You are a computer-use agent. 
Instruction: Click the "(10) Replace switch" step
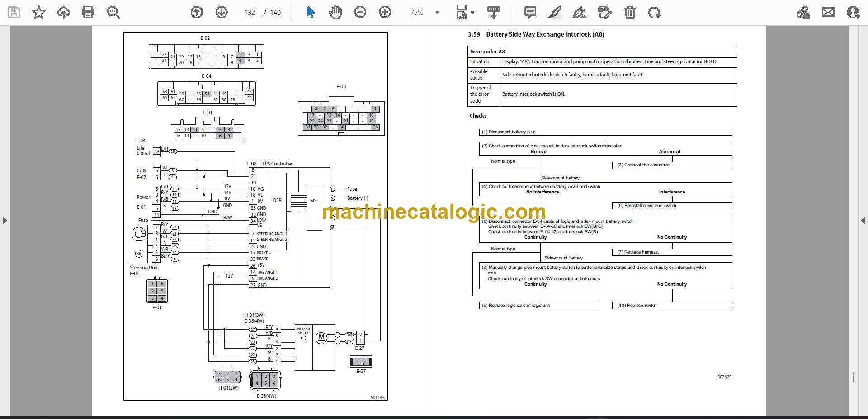point(672,306)
